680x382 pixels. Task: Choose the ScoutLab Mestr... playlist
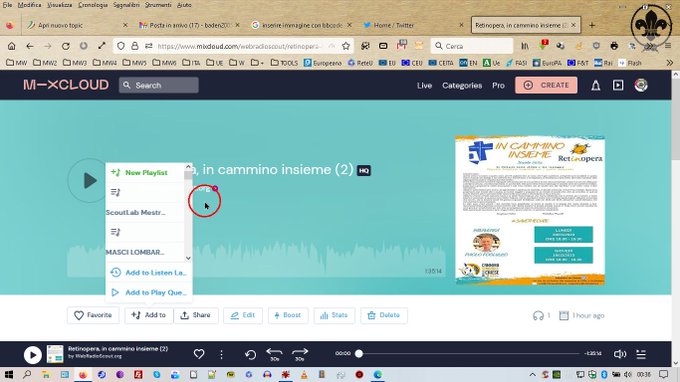[x=135, y=212]
